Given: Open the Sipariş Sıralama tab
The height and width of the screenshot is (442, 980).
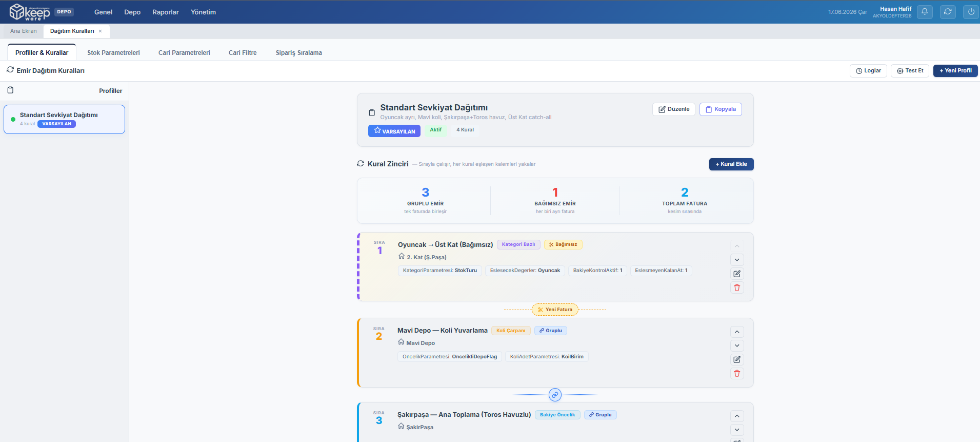Looking at the screenshot, I should click(299, 52).
